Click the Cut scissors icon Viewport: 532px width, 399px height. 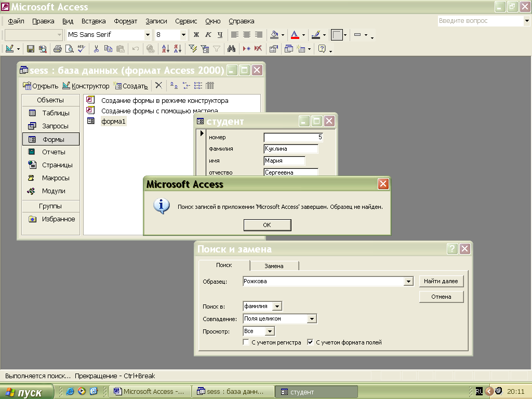pyautogui.click(x=96, y=49)
